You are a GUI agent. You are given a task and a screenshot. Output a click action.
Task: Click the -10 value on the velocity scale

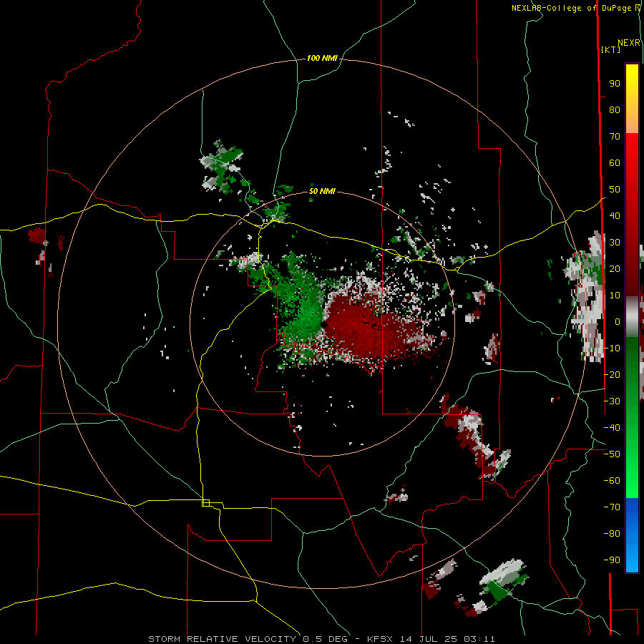(612, 348)
